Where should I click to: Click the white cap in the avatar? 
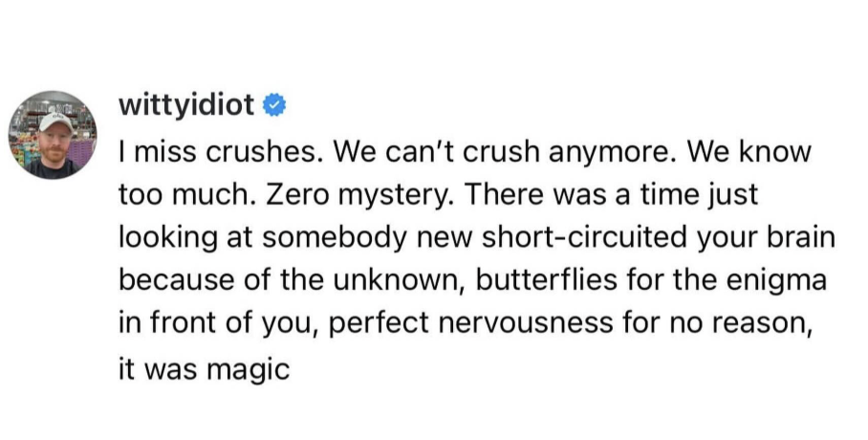55,121
